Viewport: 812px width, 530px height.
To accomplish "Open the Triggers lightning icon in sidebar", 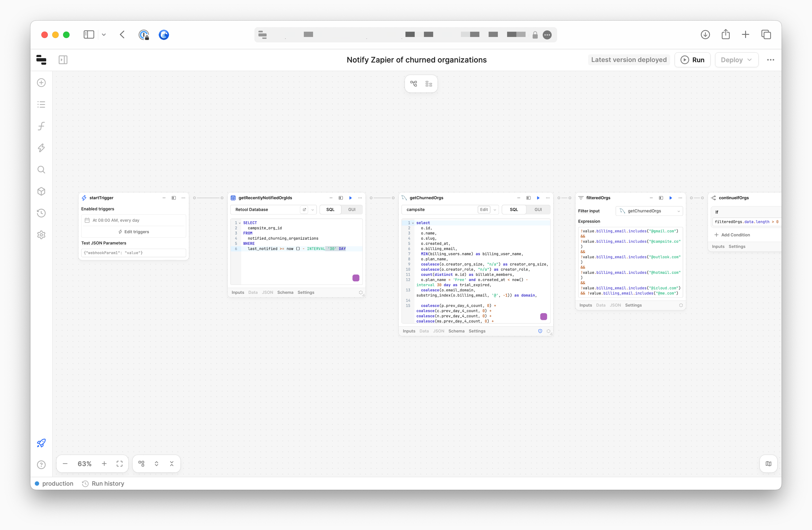I will pyautogui.click(x=41, y=148).
